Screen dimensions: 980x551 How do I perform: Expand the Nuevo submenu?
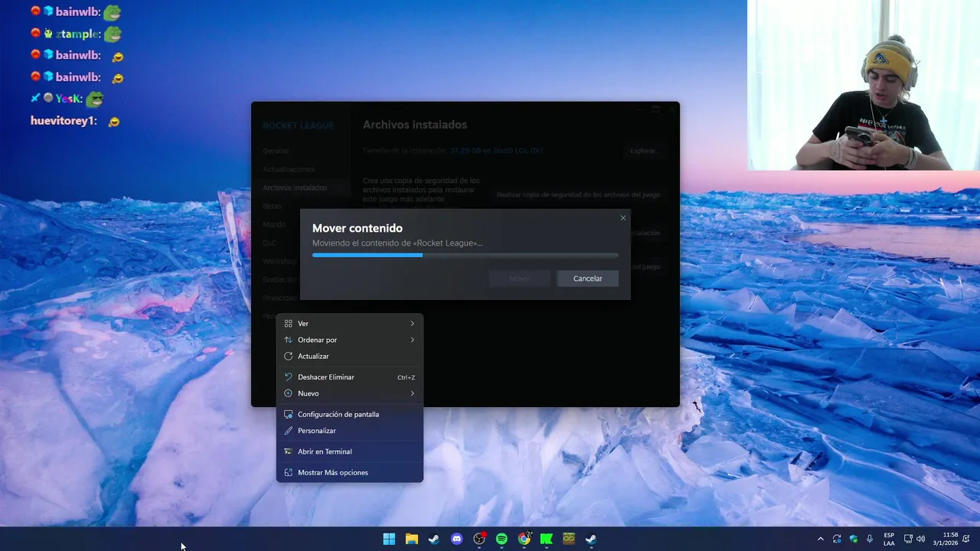349,393
